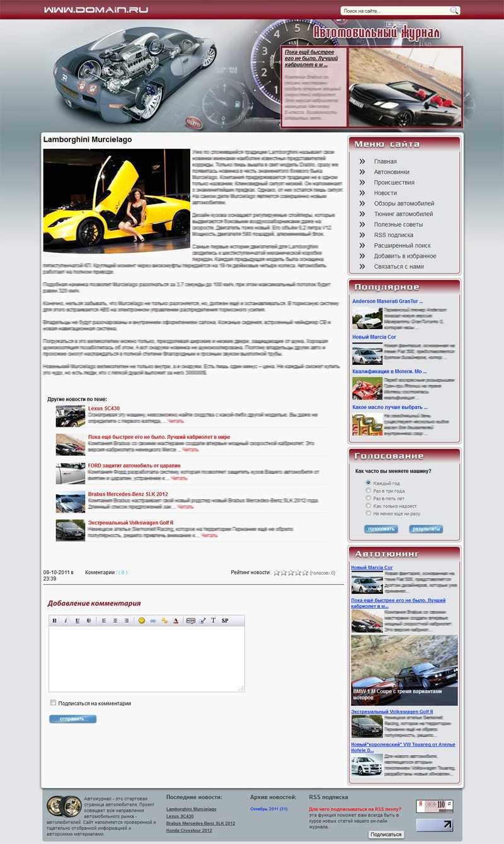This screenshot has height=844, width=504.
Task: Open the Автоновинки menu item
Action: pyautogui.click(x=391, y=171)
